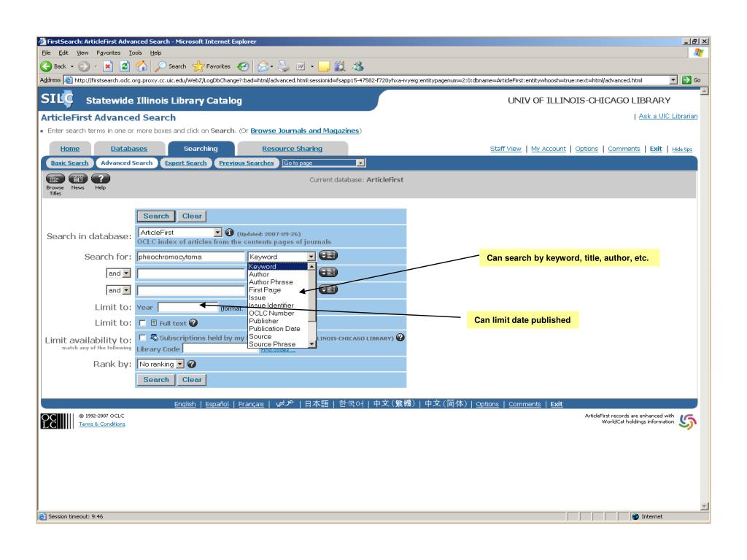747x560 pixels.
Task: Open Browse Journals and Magazines link
Action: click(x=305, y=131)
